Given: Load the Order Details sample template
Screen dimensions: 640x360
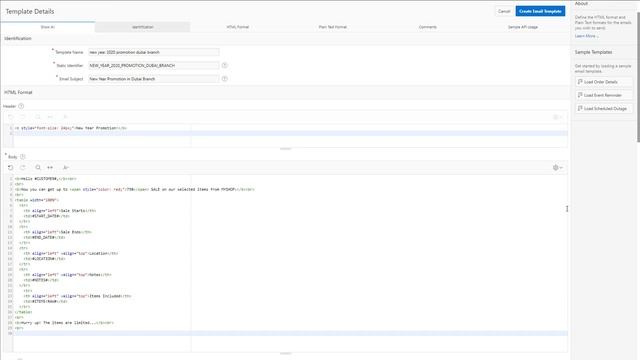Looking at the screenshot, I should pos(604,82).
